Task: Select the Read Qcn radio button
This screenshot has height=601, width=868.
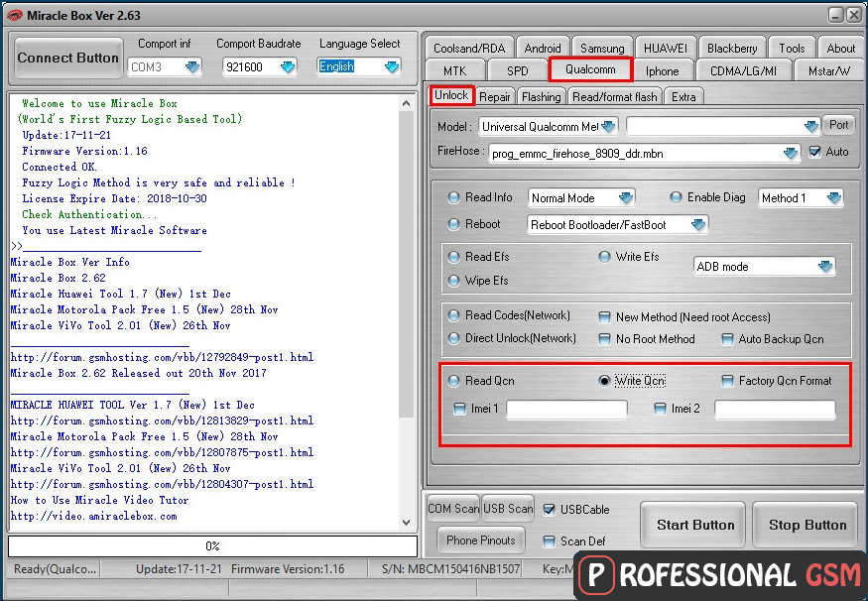Action: click(x=454, y=381)
